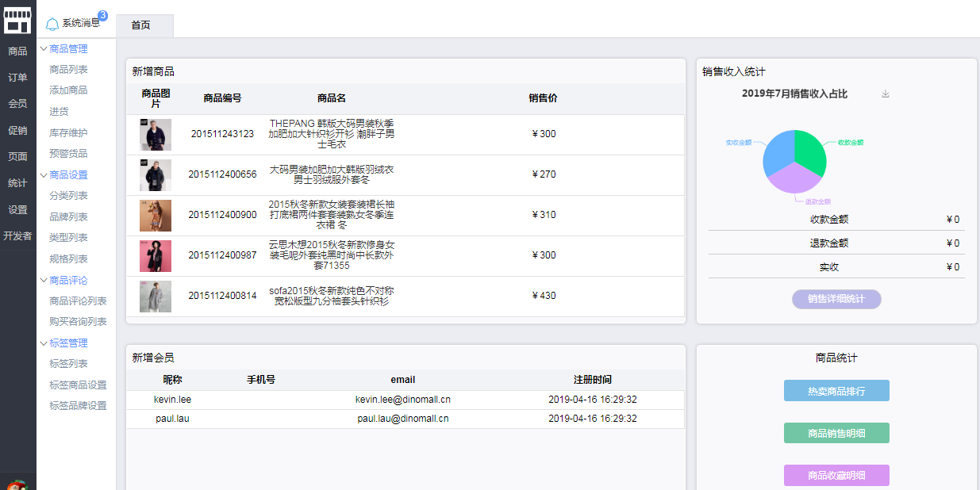Select the blue 实收金额 pie slice
Viewport: 980px width, 490px height.
pos(778,152)
